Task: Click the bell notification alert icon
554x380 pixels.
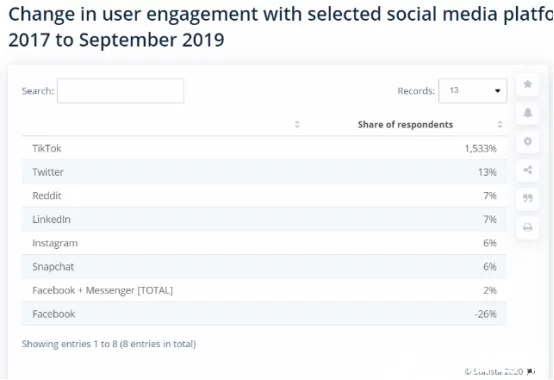Action: [x=528, y=113]
